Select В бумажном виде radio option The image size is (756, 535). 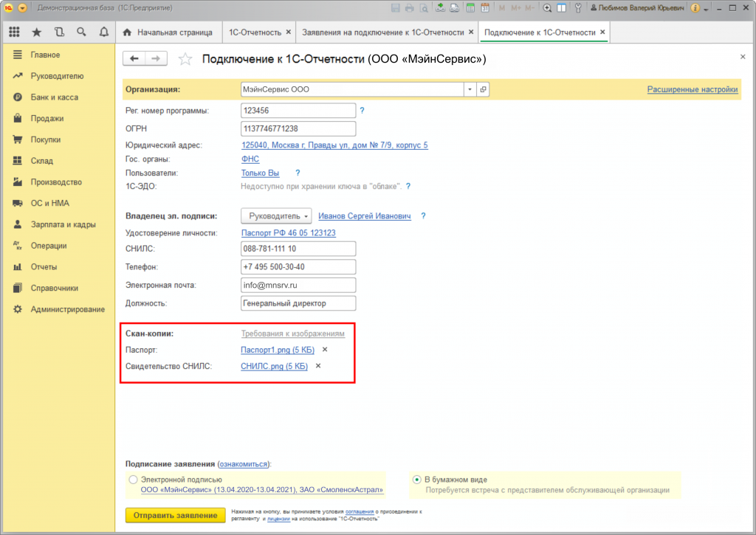click(x=417, y=480)
